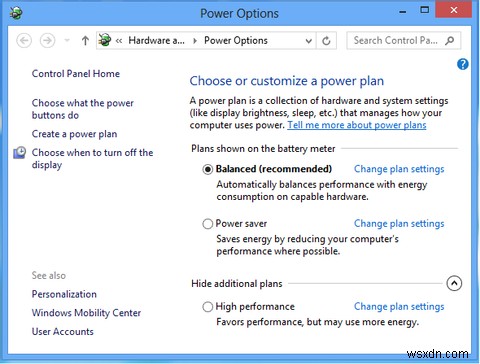Screen dimensions: 480x364
Task: Click the search magnifier icon
Action: tap(449, 41)
